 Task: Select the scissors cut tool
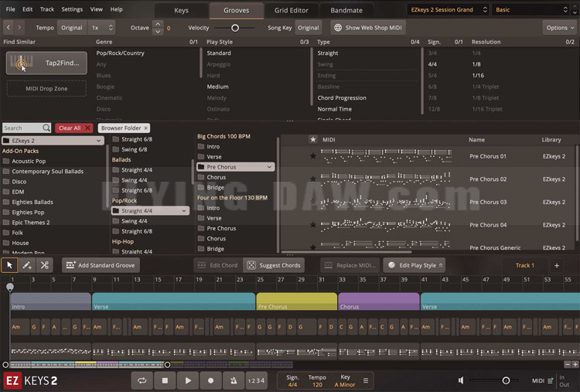(45, 265)
